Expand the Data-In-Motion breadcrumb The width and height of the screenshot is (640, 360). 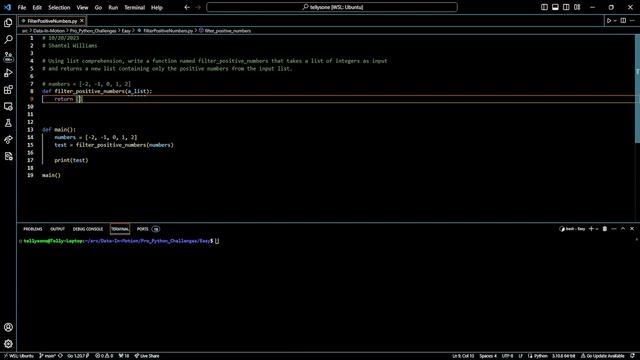coord(49,31)
